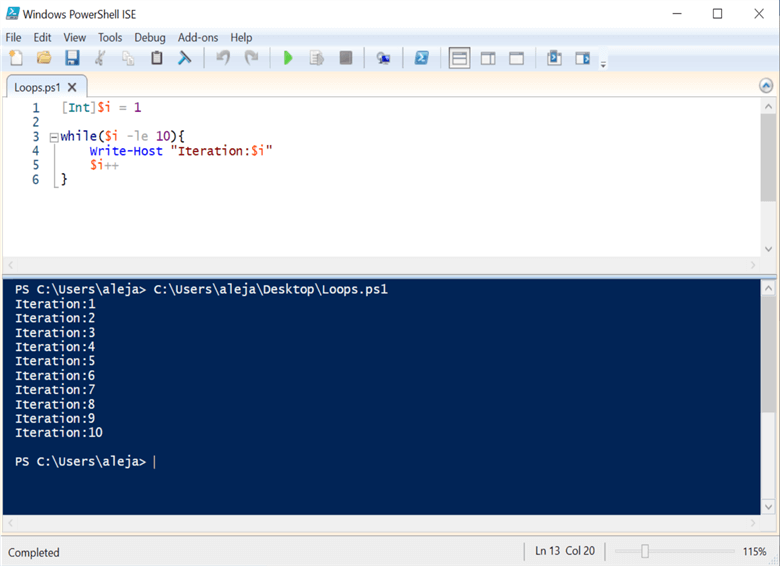Run selection using the Run Selection icon

pos(316,58)
